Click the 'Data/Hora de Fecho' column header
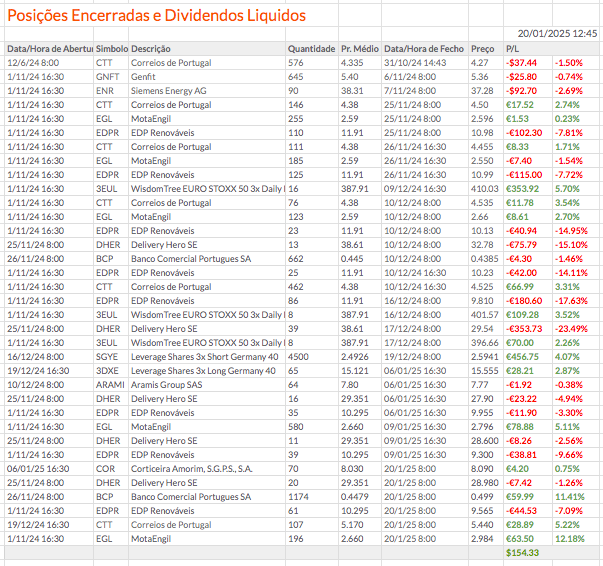Image resolution: width=603 pixels, height=566 pixels. coord(424,49)
